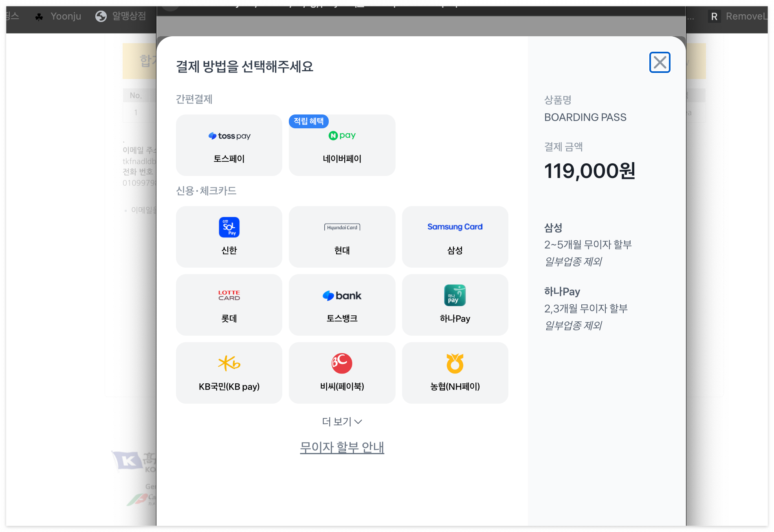Select Samsung Card payment

455,237
